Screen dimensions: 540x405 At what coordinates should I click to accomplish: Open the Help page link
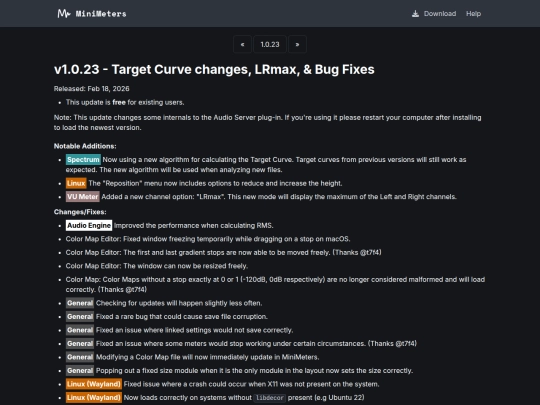pos(473,14)
